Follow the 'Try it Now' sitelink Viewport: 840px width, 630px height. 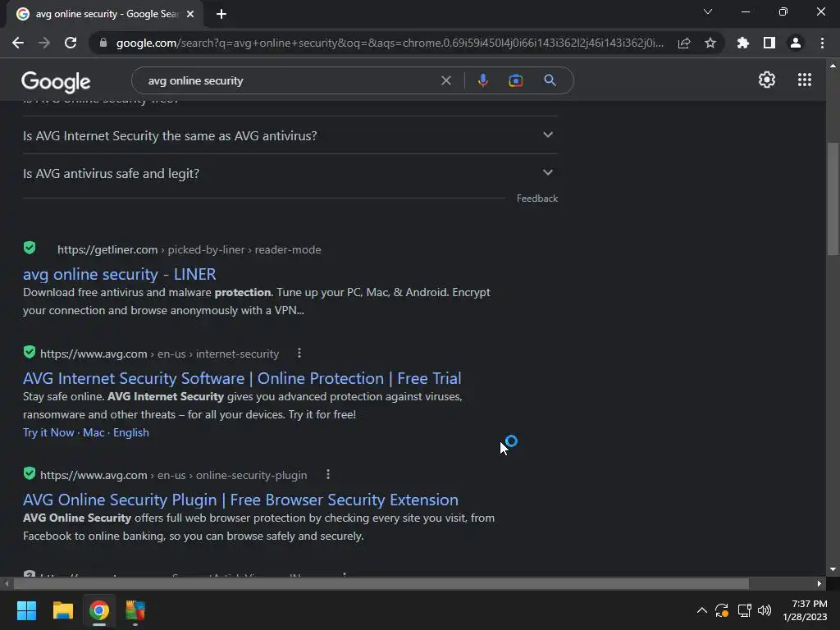point(48,432)
